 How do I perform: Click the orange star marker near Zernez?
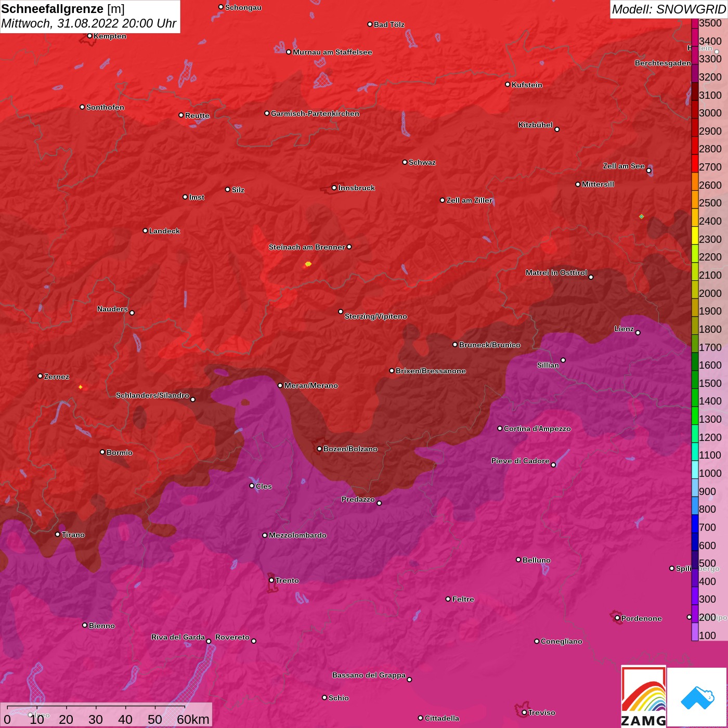point(81,387)
